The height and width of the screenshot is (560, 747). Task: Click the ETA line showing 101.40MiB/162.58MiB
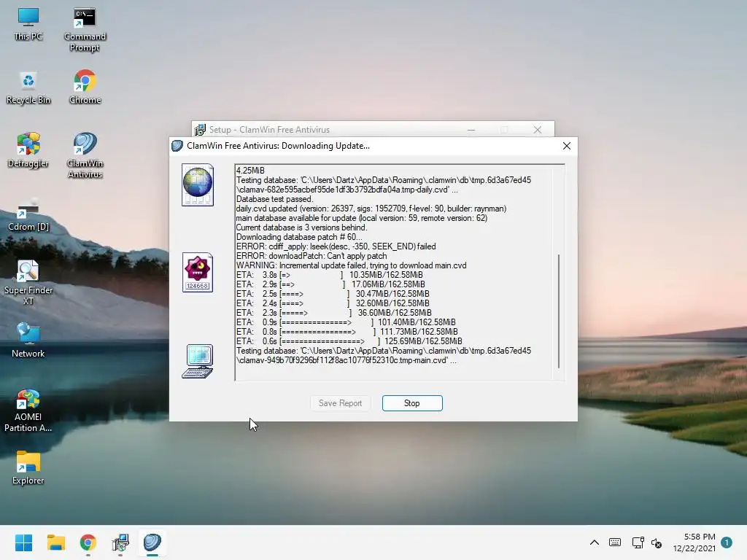pos(346,322)
